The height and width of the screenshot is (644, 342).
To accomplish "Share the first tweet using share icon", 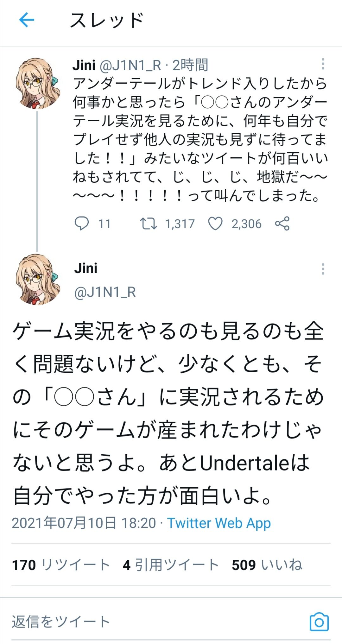I will click(282, 224).
